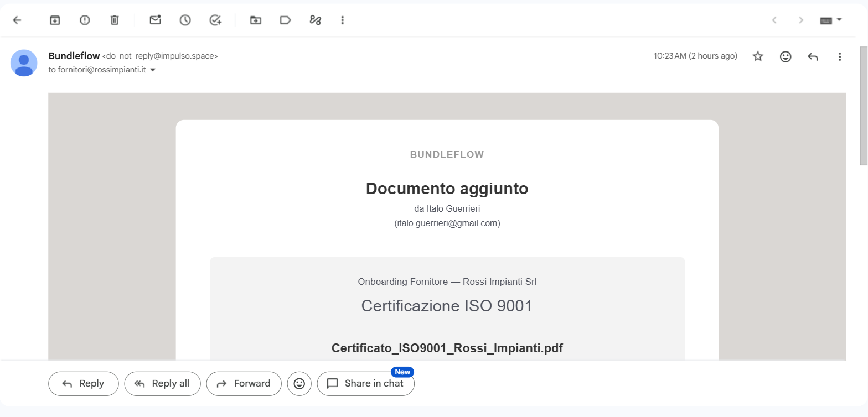Click da Italo Guerrieri text
The image size is (868, 417).
[x=447, y=209]
